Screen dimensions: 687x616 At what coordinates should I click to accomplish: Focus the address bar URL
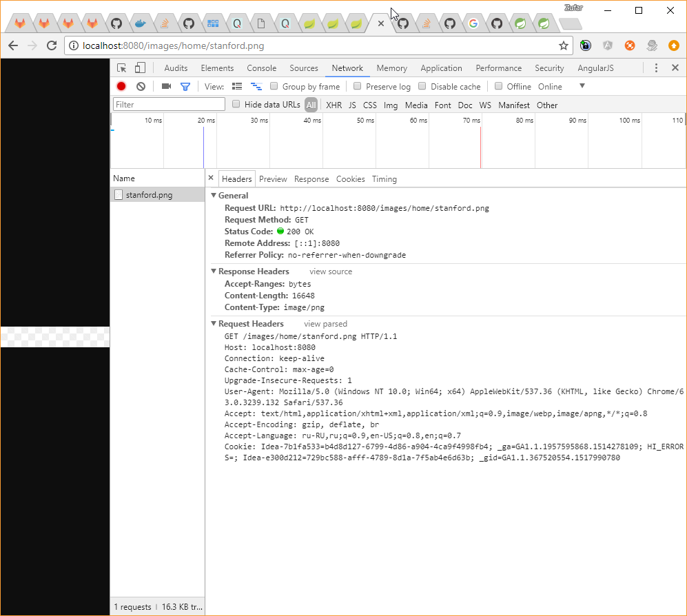(x=318, y=45)
